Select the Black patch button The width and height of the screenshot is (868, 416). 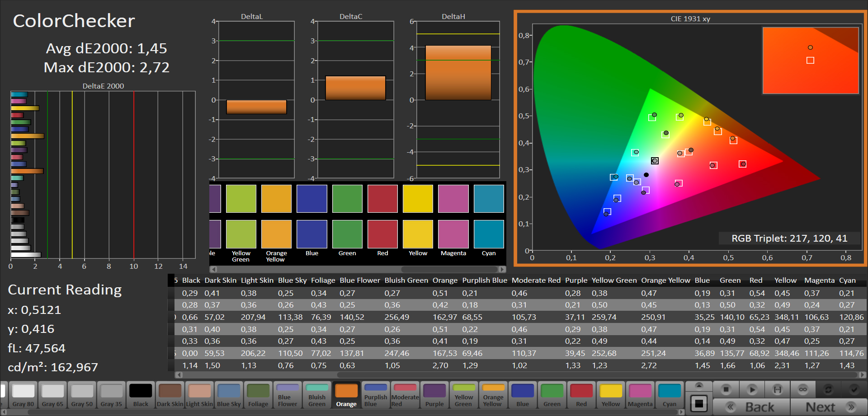[141, 395]
